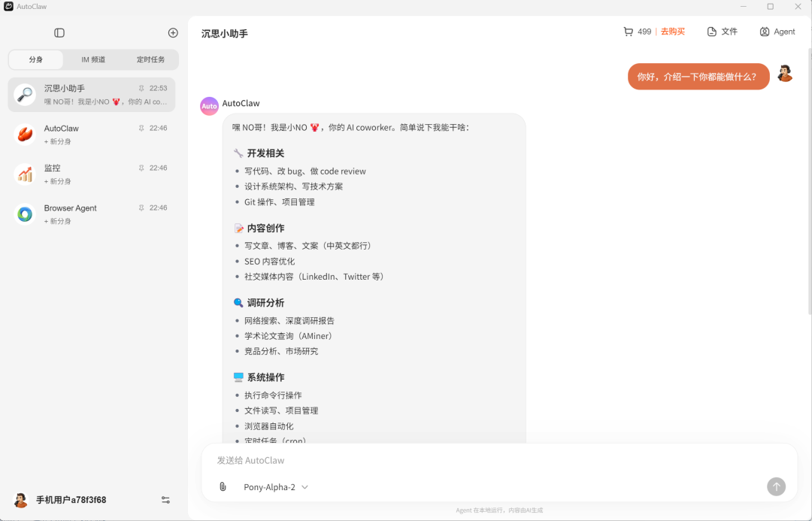The width and height of the screenshot is (812, 521).
Task: Click the chat vertical scrollbar
Action: pos(809,180)
